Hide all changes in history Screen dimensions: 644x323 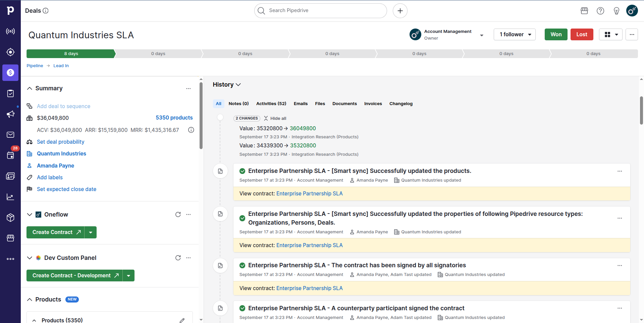275,119
